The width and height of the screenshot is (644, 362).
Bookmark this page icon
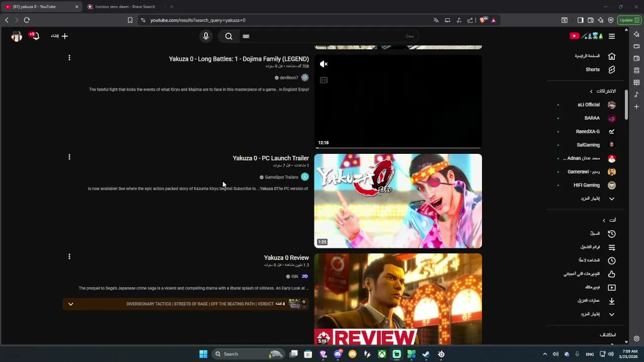click(x=130, y=20)
